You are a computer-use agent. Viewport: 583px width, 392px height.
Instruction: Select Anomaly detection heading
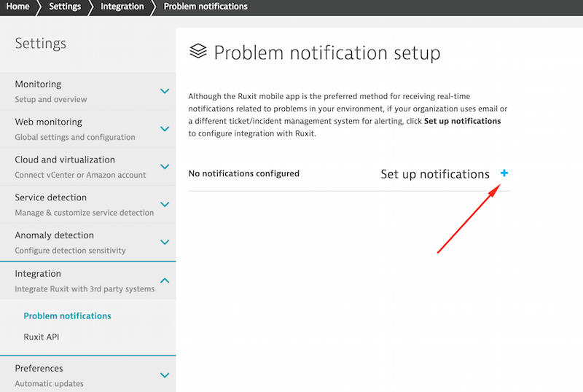coord(54,235)
